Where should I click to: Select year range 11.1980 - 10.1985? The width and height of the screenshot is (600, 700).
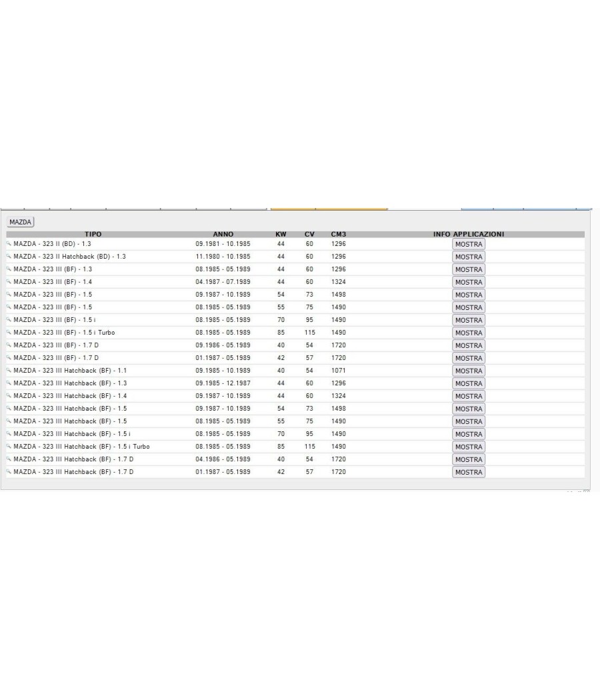pyautogui.click(x=223, y=256)
